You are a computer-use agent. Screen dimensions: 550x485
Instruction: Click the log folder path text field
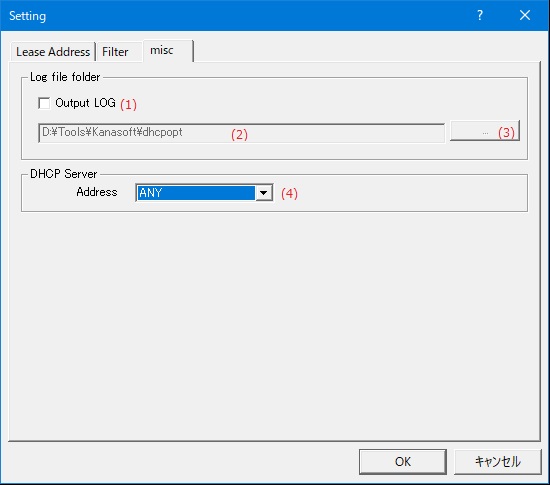(x=241, y=133)
